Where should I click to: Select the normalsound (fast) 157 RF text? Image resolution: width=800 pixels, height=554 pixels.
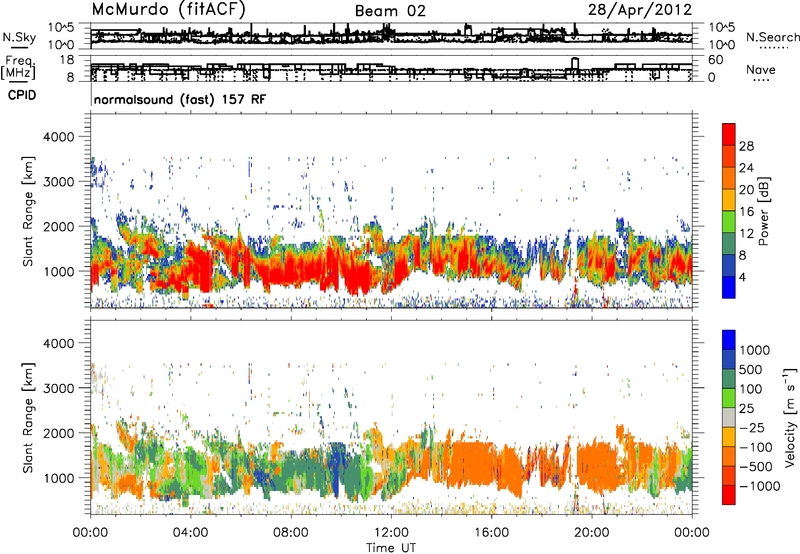180,99
